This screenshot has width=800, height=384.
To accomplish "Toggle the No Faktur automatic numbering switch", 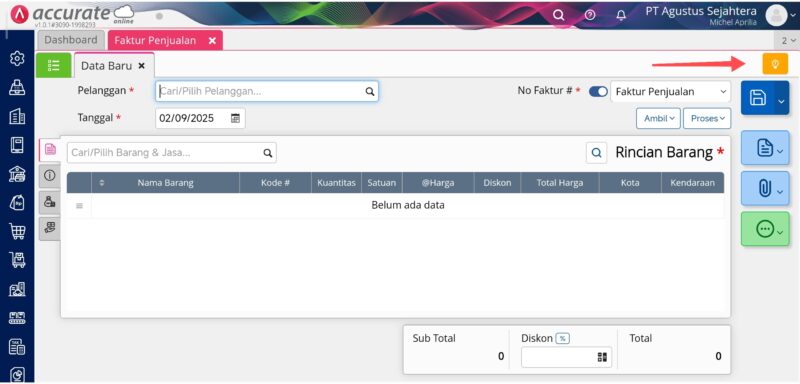I will click(598, 92).
